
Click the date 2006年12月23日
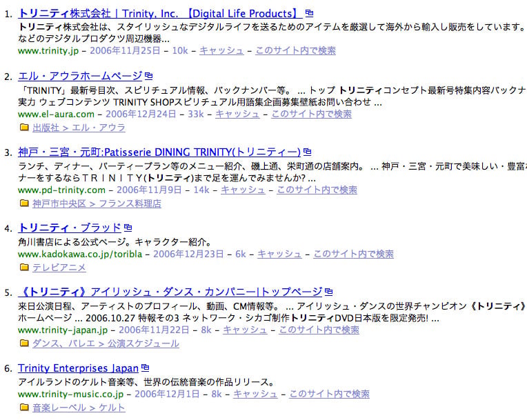pyautogui.click(x=188, y=254)
